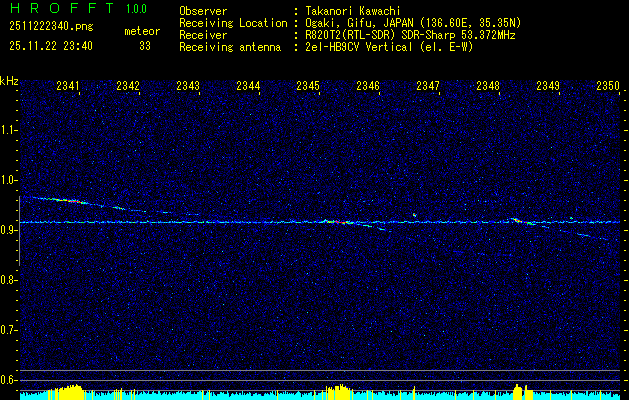Click the 2348 time marker
This screenshot has width=629, height=400.
click(488, 87)
